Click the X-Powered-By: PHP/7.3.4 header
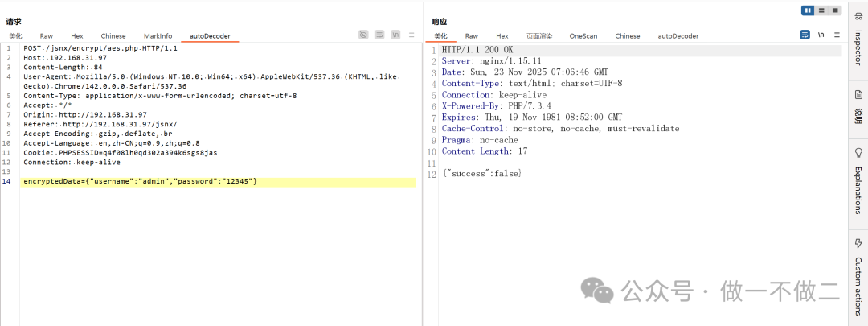868x326 pixels. [x=496, y=106]
